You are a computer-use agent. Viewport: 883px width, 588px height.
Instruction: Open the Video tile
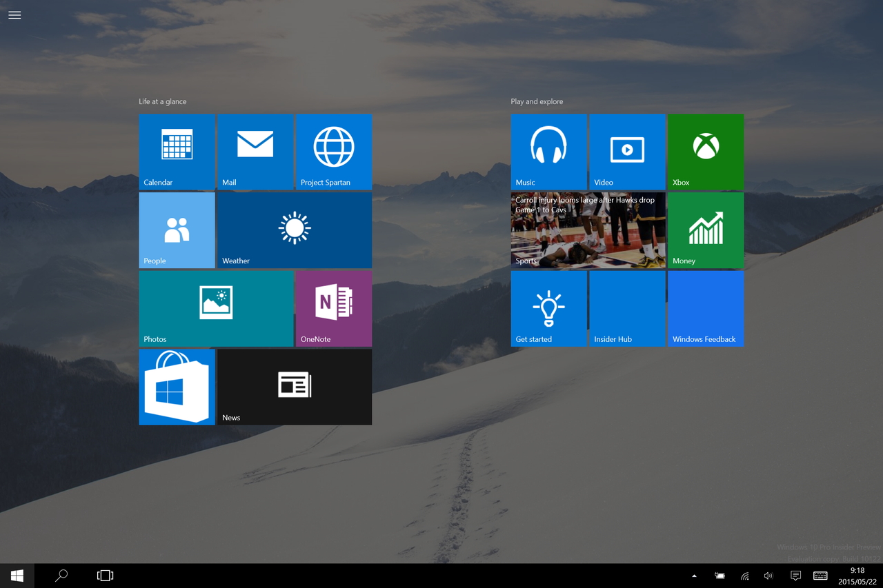tap(627, 152)
